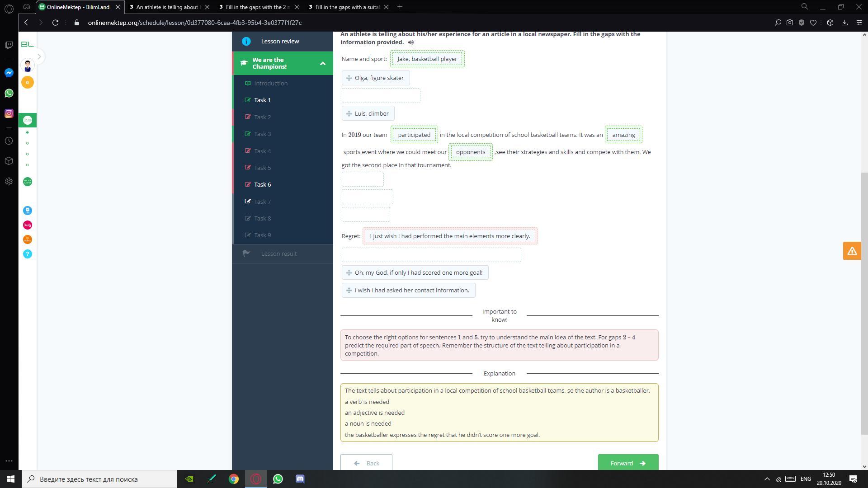
Task: Collapse the We are the Champions section
Action: tap(322, 63)
